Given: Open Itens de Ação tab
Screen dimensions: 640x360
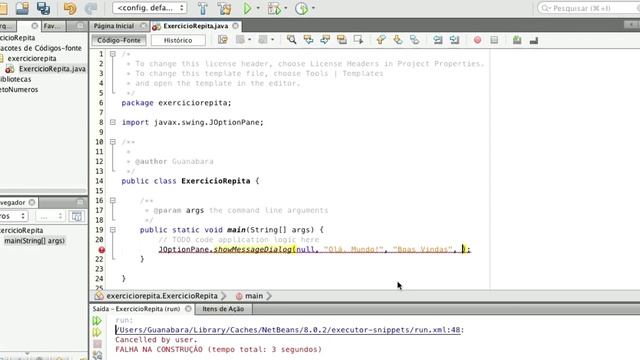Looking at the screenshot, I should click(223, 309).
